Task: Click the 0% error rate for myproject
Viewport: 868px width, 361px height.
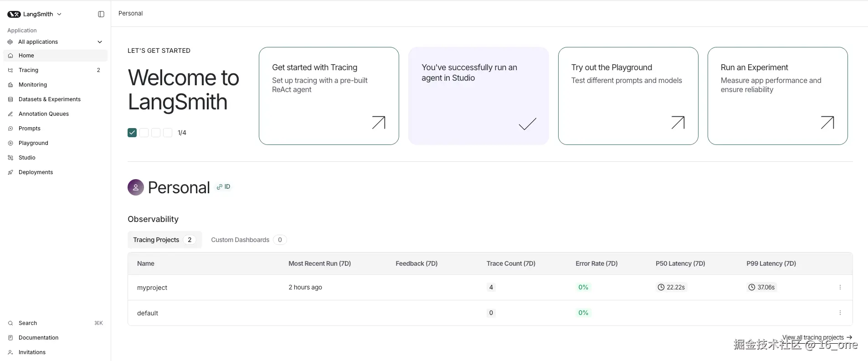Action: coord(583,287)
